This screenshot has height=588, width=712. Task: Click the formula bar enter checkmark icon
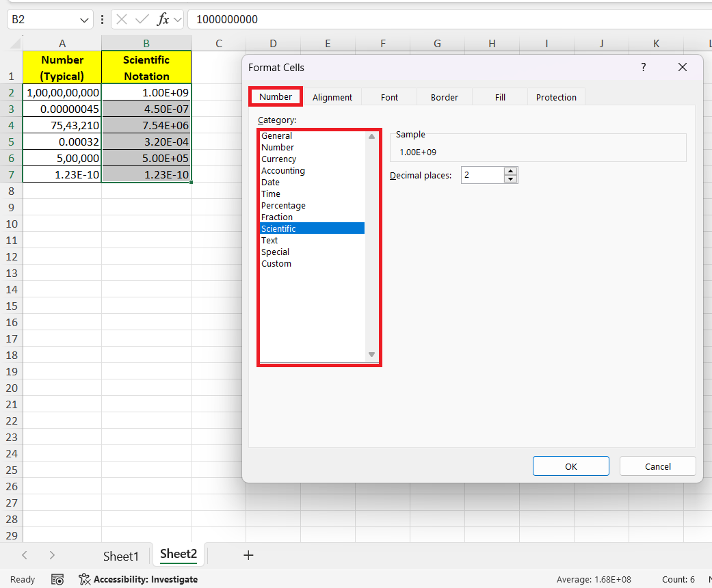142,19
